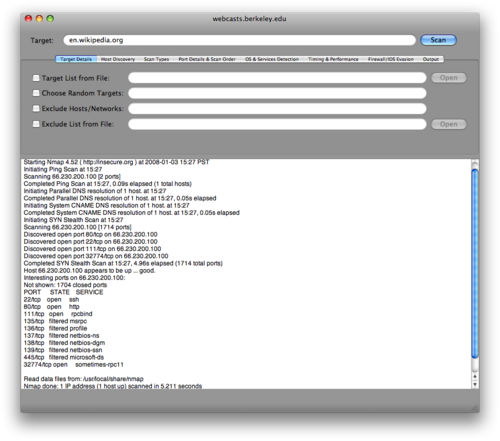The image size is (500, 441).
Task: Click the '136/tcp filtered profile' row
Action: click(55, 328)
